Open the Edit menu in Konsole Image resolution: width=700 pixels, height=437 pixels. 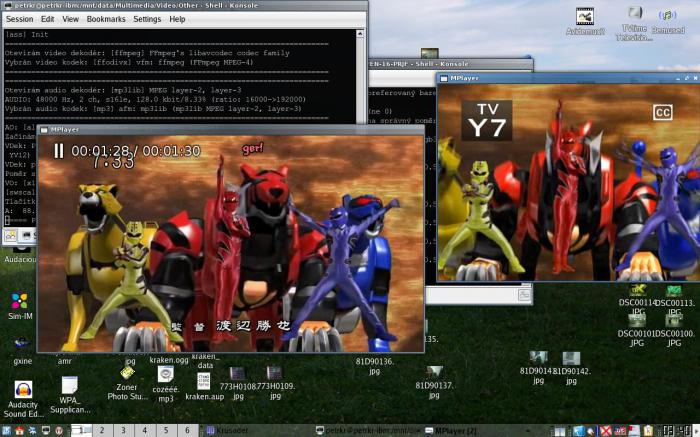point(47,19)
